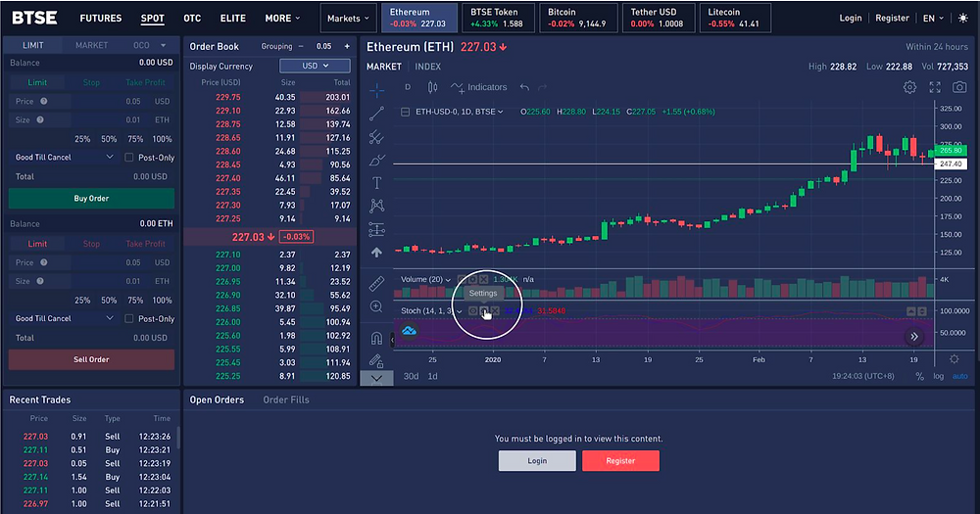The height and width of the screenshot is (514, 980).
Task: Remove the Volume indicator
Action: (x=484, y=279)
